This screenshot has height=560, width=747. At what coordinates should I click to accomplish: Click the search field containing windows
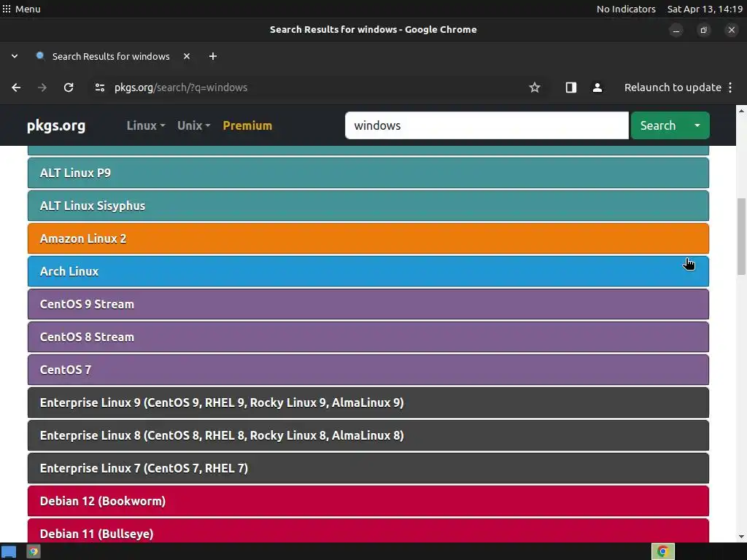click(x=487, y=125)
